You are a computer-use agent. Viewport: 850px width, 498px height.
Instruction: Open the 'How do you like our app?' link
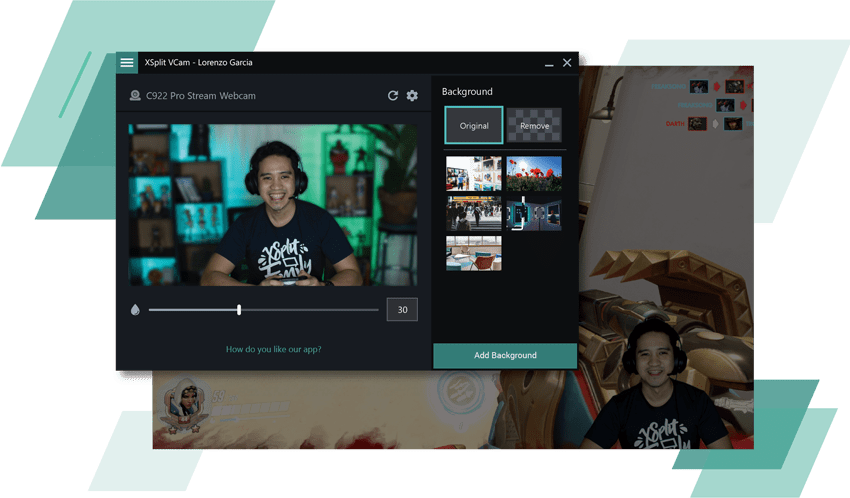[x=273, y=350]
